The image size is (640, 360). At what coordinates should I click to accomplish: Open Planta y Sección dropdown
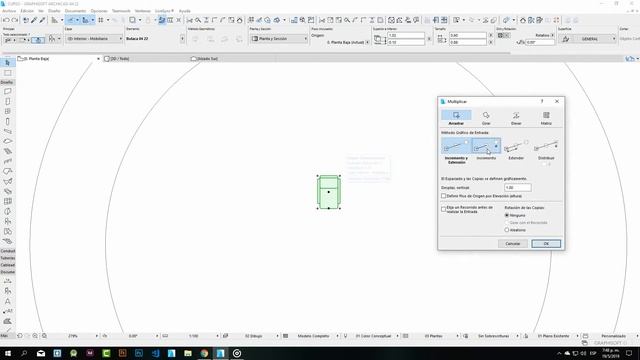pyautogui.click(x=279, y=38)
